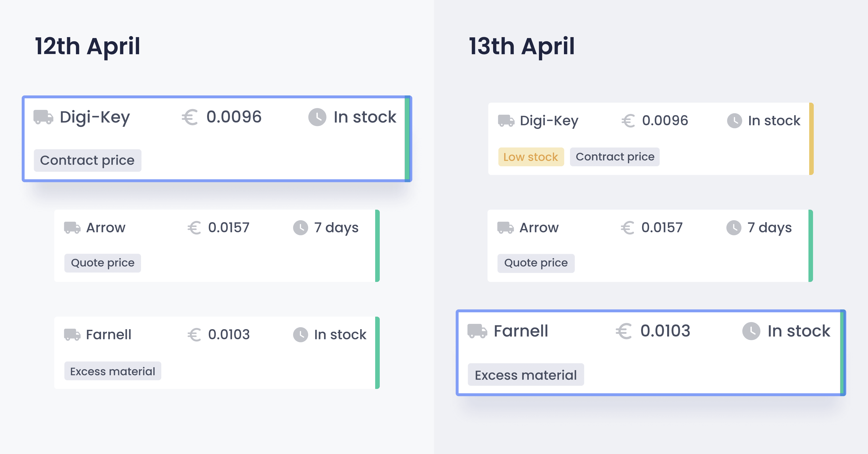
Task: Click the yellow status bar on the 13th April Digi-Key card
Action: 811,139
